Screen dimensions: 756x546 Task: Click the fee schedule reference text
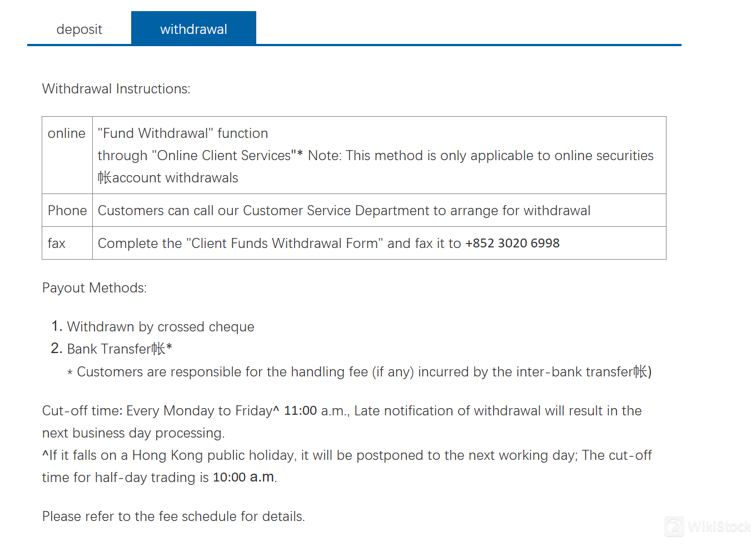[173, 516]
